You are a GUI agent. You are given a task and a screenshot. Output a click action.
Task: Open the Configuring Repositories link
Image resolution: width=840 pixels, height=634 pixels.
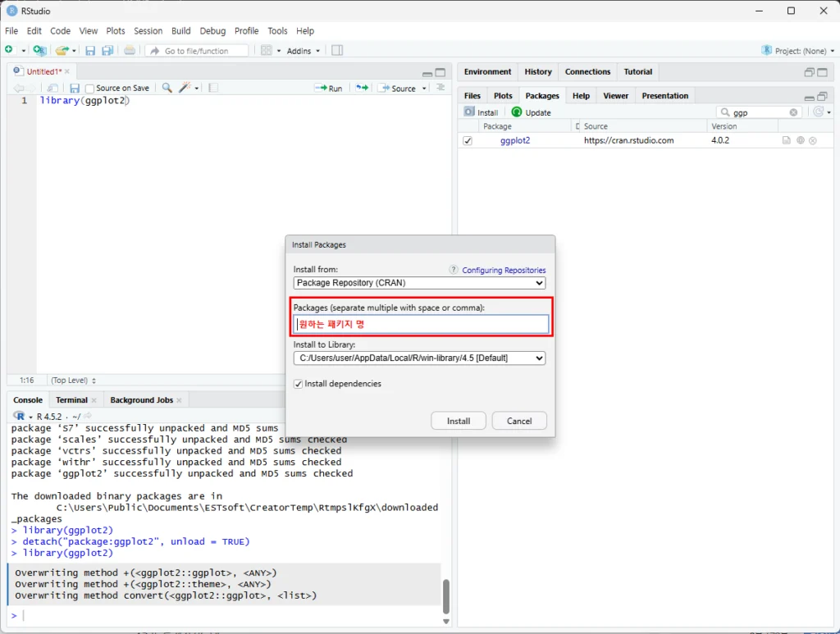504,270
